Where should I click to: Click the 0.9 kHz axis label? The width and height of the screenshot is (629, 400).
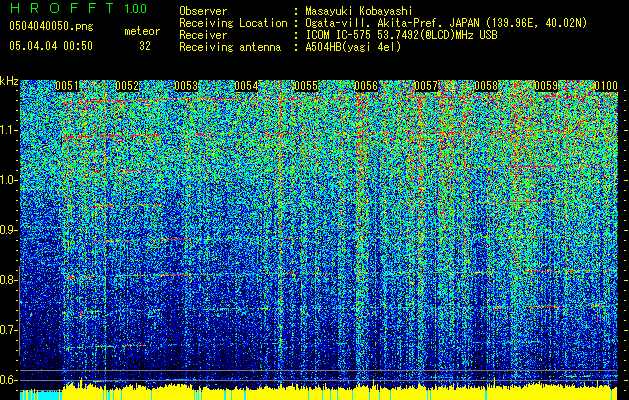9,230
